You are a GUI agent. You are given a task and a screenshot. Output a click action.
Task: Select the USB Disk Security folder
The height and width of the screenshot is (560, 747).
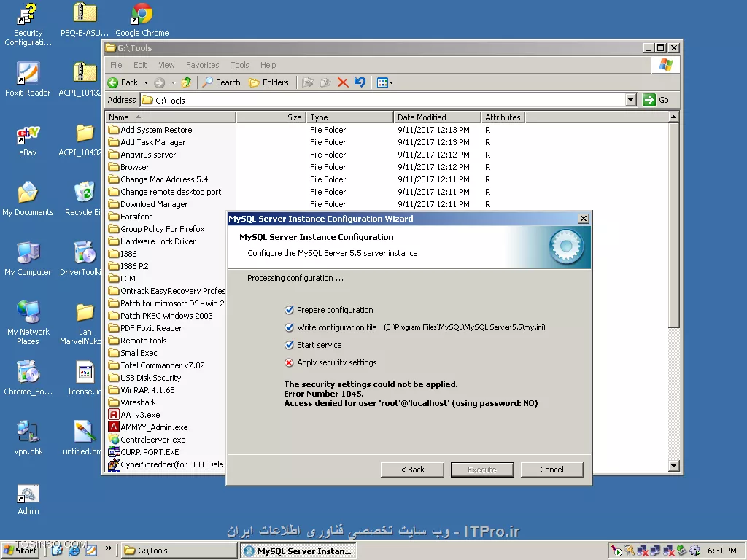[x=145, y=378]
